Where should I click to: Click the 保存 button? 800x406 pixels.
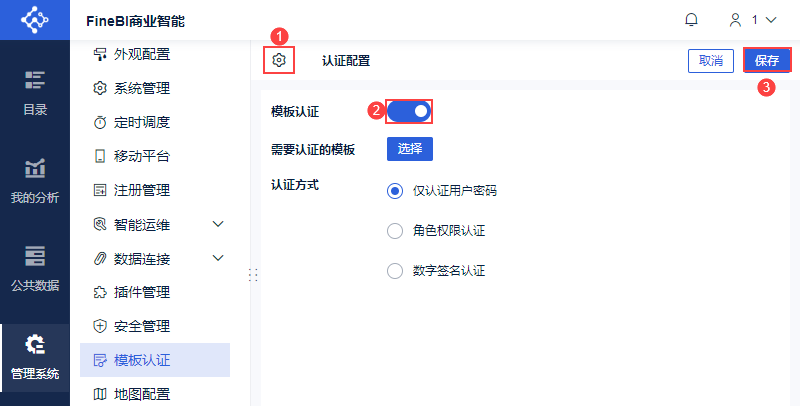click(767, 61)
